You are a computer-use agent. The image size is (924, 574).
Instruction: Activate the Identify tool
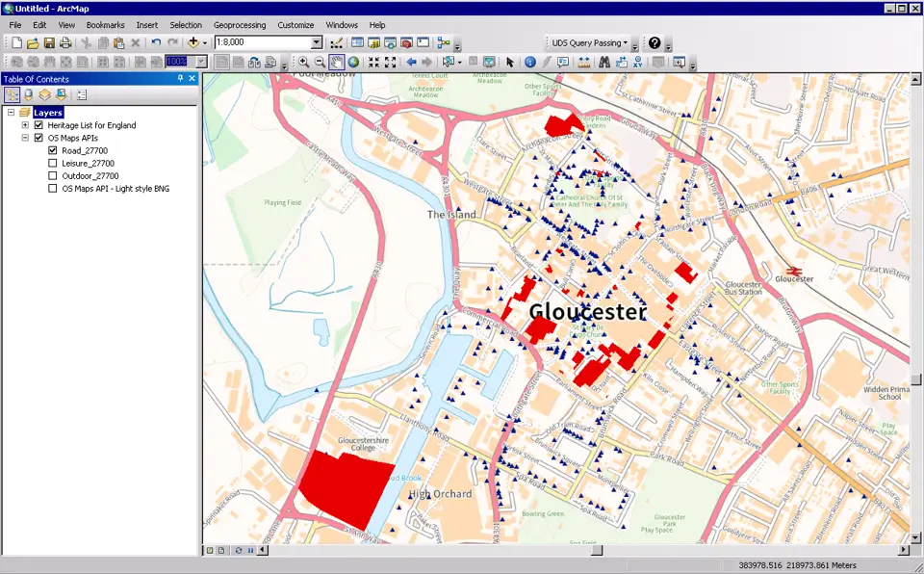coord(530,62)
